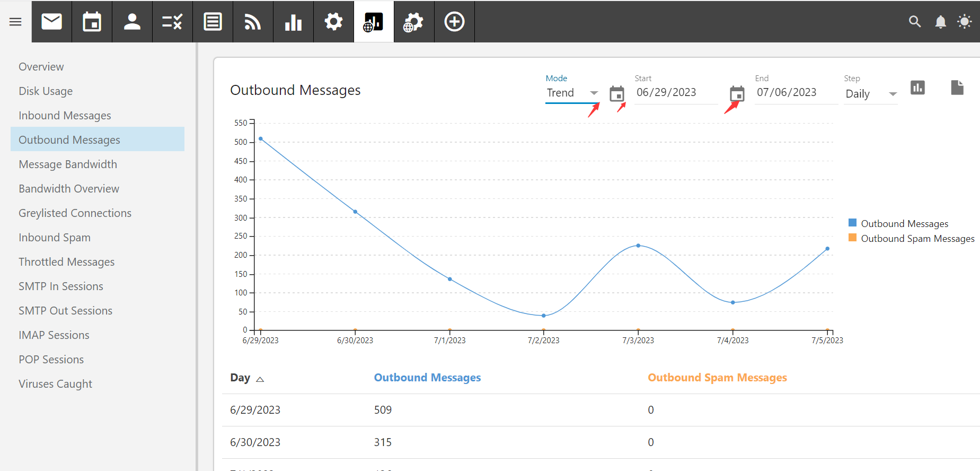Click the export document icon

(957, 88)
